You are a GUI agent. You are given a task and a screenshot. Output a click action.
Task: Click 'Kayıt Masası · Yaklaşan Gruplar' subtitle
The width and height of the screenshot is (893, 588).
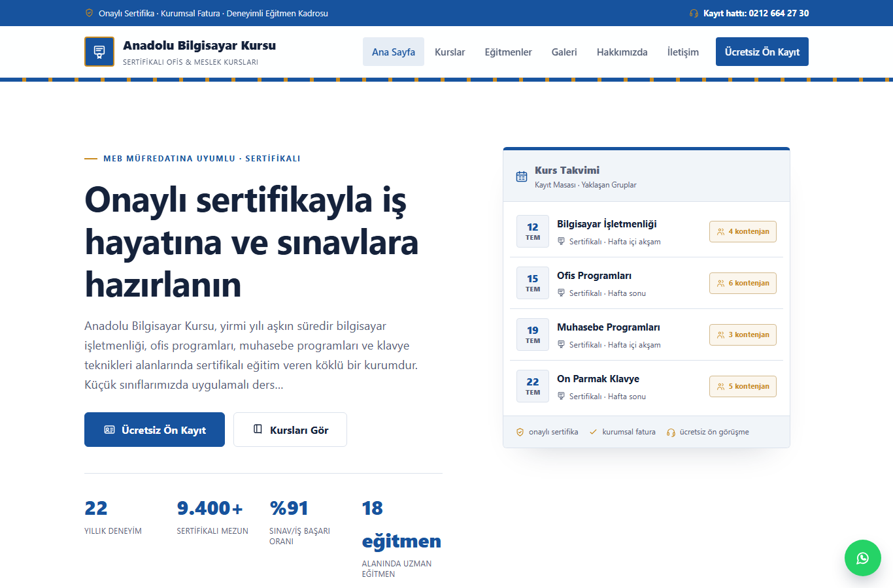585,185
